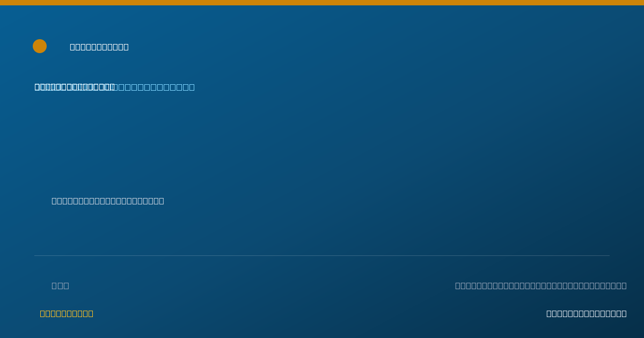Select the white header text beside the orange circle
This screenshot has width=644, height=338.
coord(99,47)
